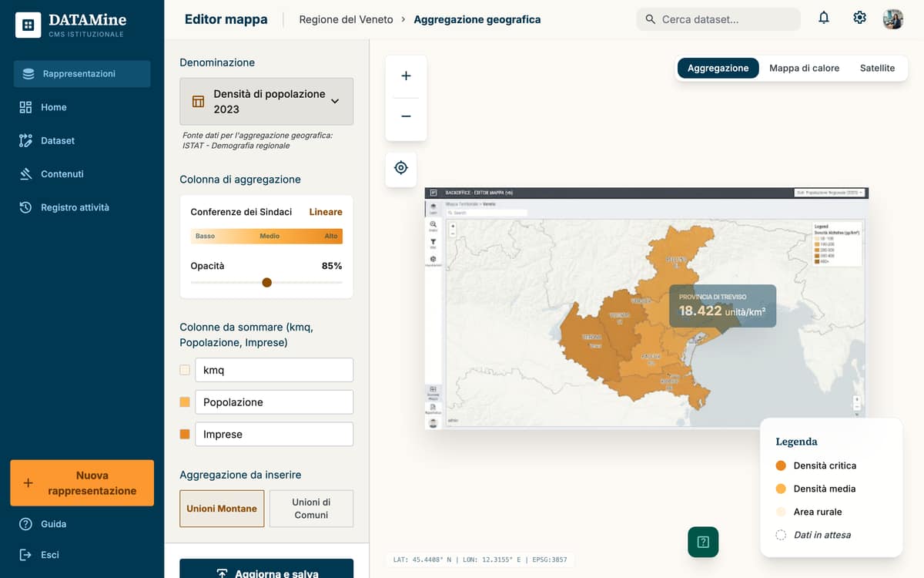Screen dimensions: 924x578
Task: Toggle Densità critica legend item
Action: (816, 465)
